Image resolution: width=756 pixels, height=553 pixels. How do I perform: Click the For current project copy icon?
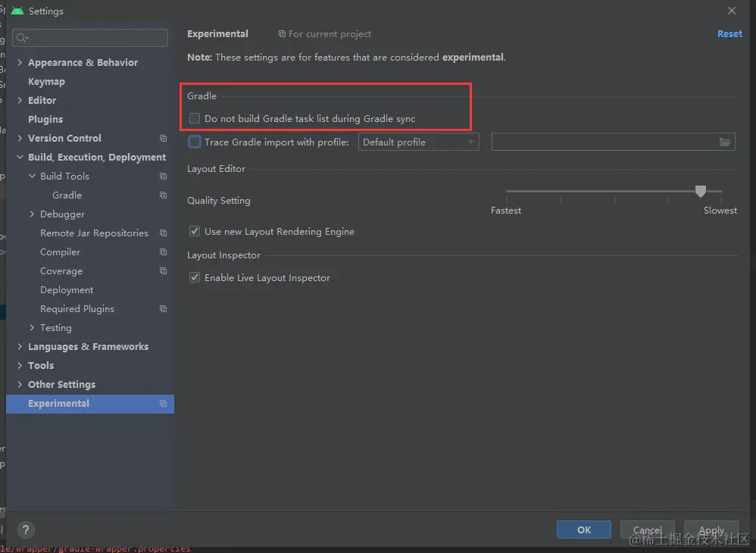pos(282,34)
